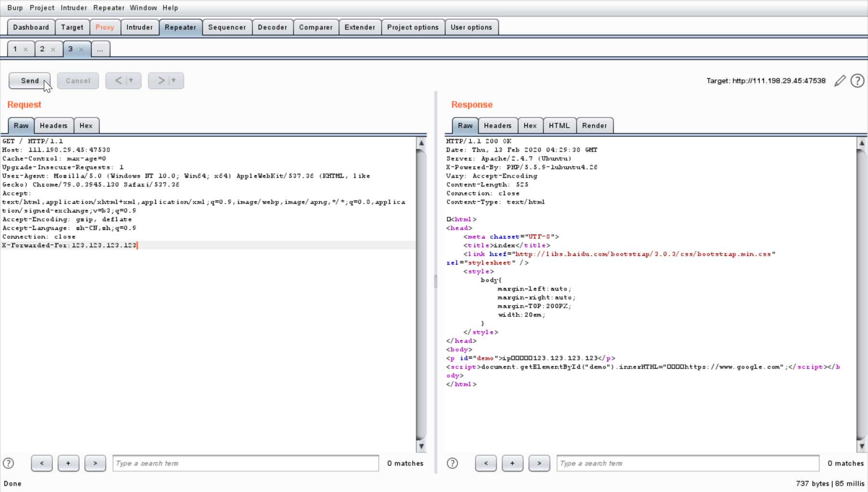Open the Window menu
This screenshot has height=492, width=868.
(143, 8)
